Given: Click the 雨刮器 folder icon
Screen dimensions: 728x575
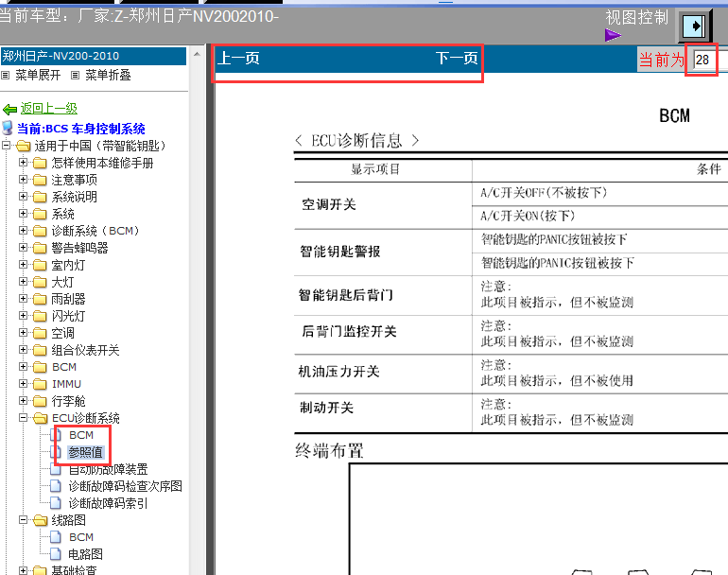Looking at the screenshot, I should pyautogui.click(x=40, y=299).
